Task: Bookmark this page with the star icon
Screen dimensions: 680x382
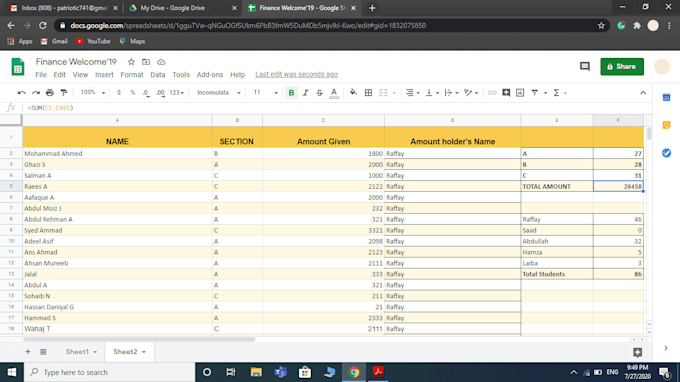Action: (601, 26)
